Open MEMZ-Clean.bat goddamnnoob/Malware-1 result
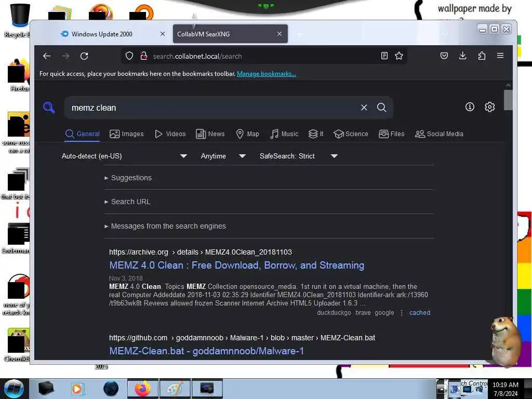The width and height of the screenshot is (532, 399). (206, 351)
